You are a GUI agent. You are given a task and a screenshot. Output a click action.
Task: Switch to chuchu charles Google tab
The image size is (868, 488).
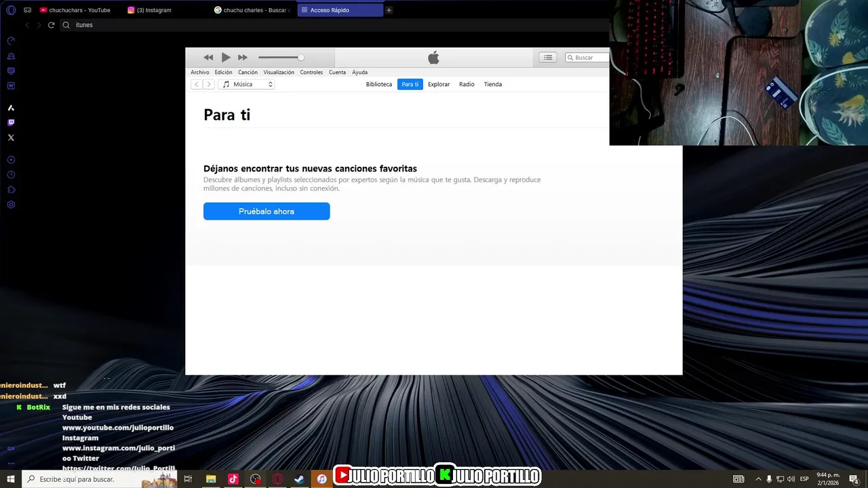(x=252, y=10)
